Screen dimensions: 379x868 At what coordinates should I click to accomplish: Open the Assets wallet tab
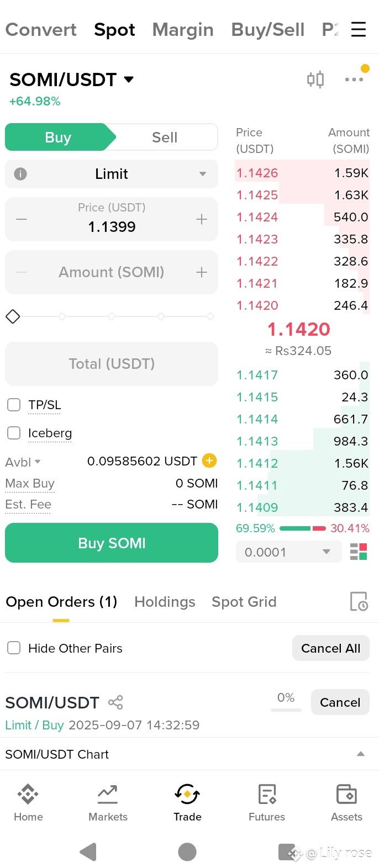pos(346,803)
